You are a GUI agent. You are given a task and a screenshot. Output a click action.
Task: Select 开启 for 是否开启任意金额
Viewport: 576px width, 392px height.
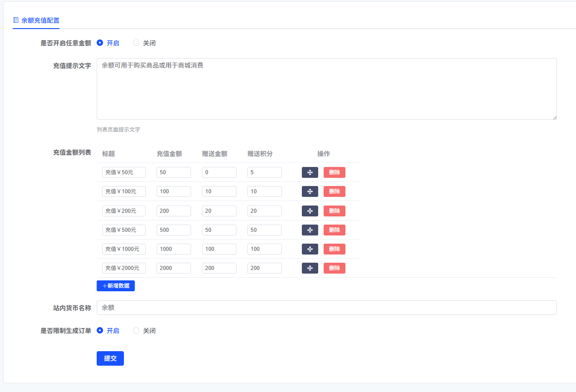pyautogui.click(x=100, y=43)
